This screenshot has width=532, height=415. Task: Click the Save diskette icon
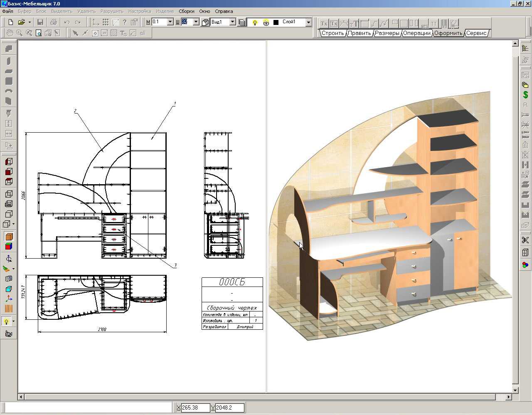(40, 22)
